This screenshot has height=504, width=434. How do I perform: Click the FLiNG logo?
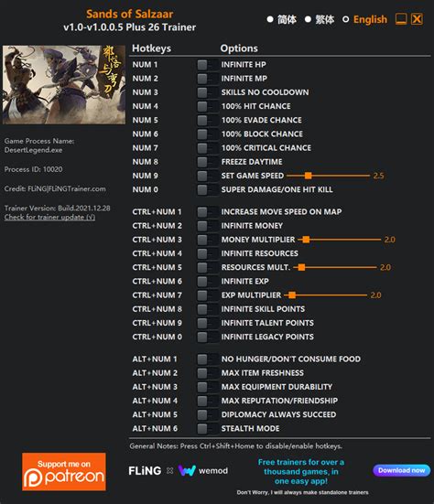[145, 470]
